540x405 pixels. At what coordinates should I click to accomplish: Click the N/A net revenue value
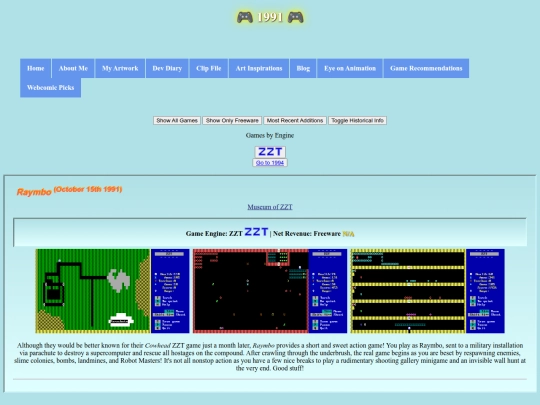[x=348, y=234]
